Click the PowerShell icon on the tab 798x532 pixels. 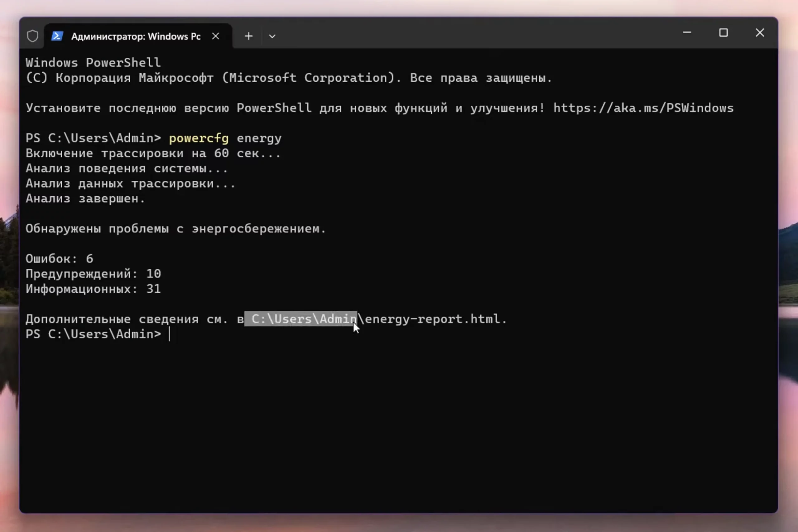(57, 36)
